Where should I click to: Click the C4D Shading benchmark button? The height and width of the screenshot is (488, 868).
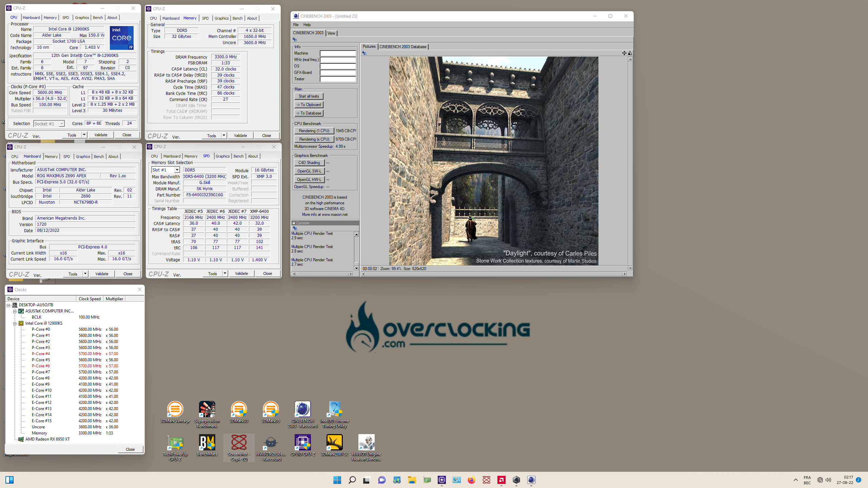coord(309,163)
